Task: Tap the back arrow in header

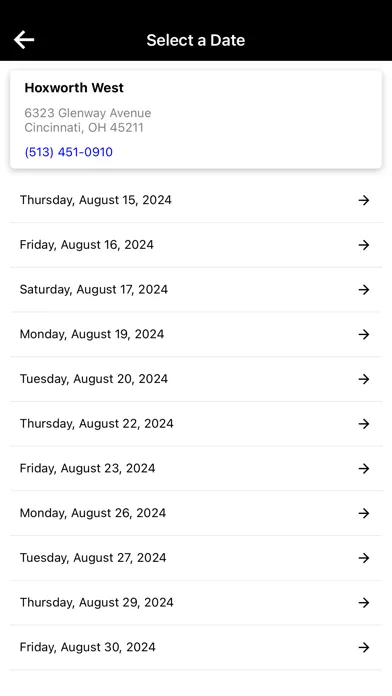Action: pyautogui.click(x=24, y=40)
